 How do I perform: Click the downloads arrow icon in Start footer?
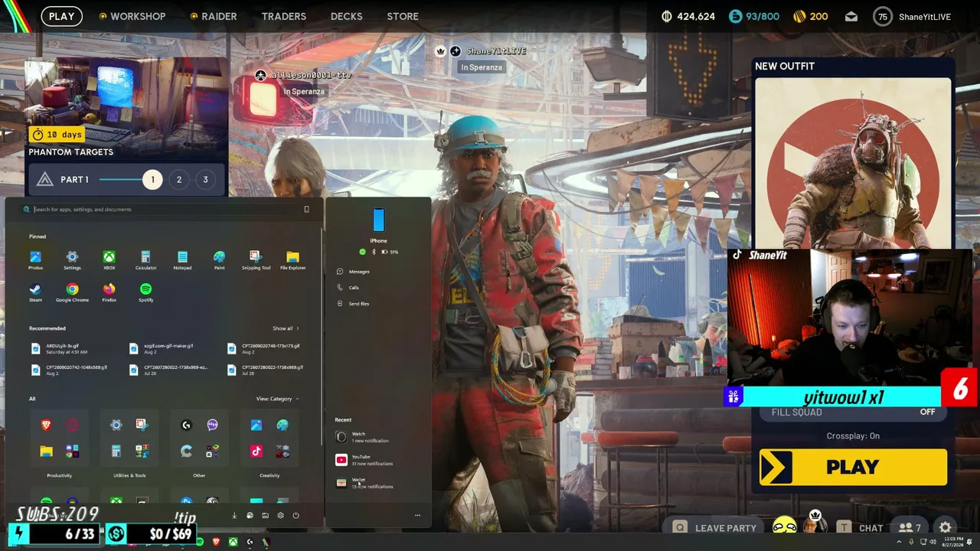point(234,515)
